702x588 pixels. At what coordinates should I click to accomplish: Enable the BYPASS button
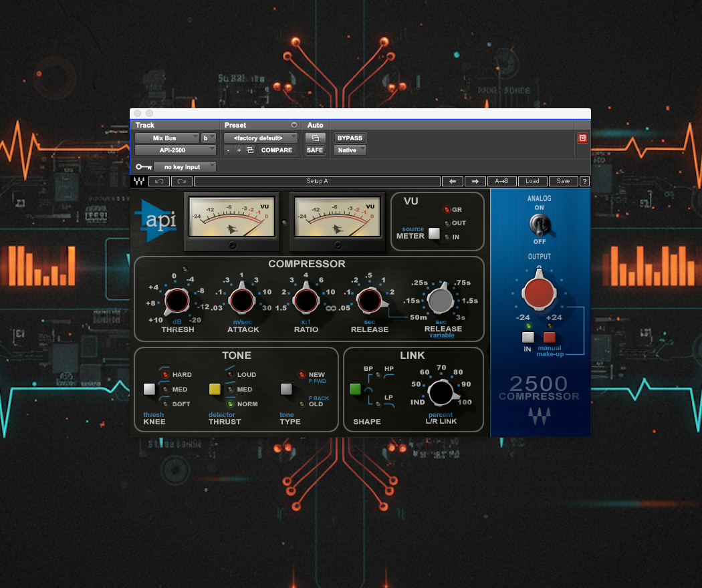click(349, 138)
